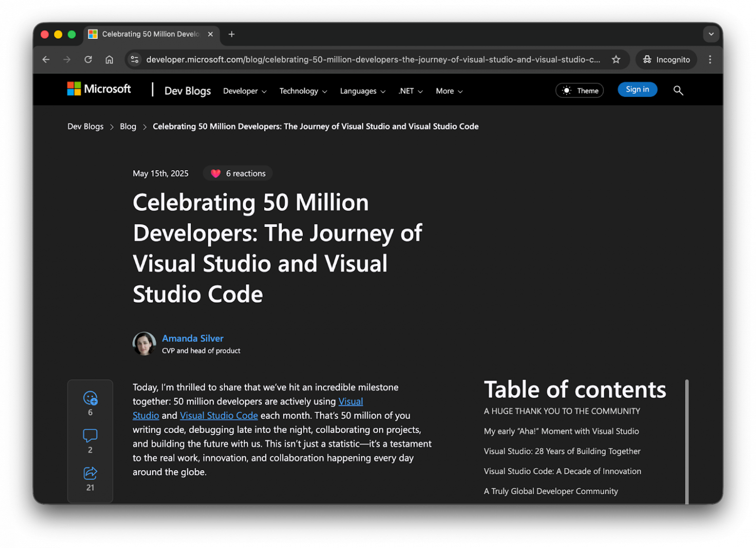Image resolution: width=756 pixels, height=548 pixels.
Task: Go to the browser home page icon
Action: click(x=110, y=60)
